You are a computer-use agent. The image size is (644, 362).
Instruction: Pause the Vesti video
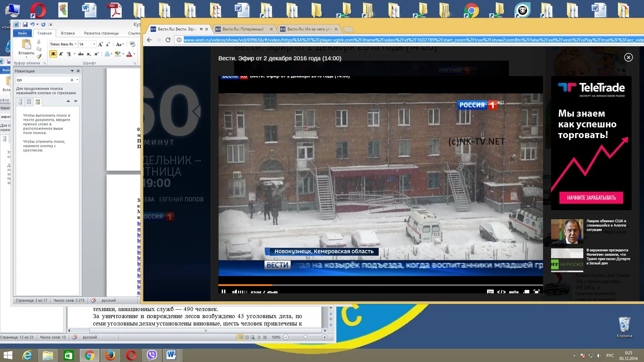223,292
